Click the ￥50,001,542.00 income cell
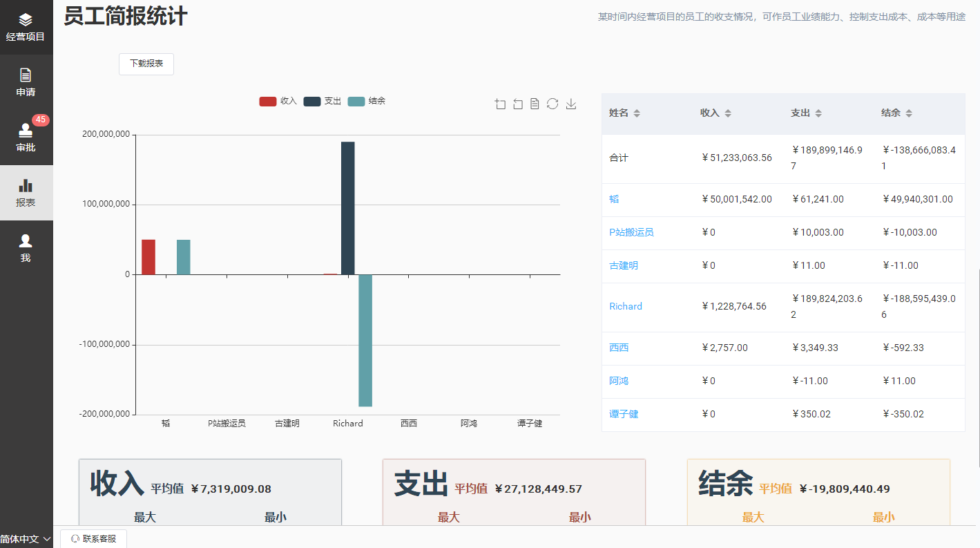This screenshot has width=980, height=548. point(736,199)
